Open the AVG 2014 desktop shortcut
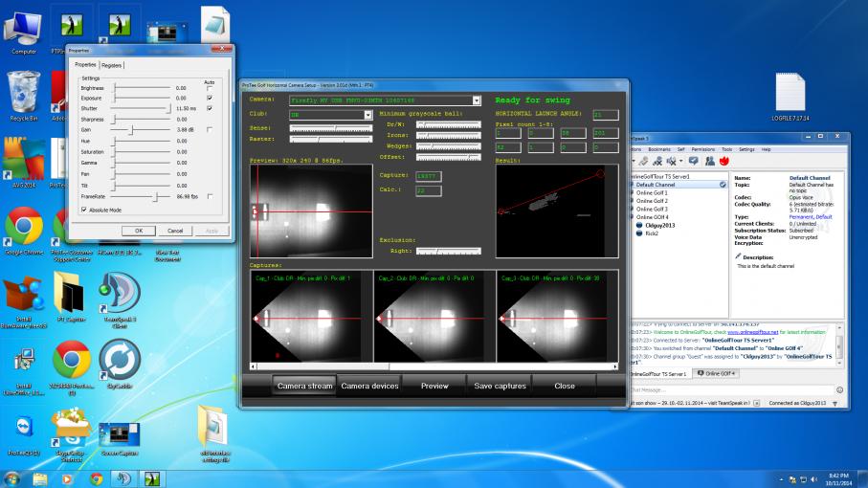Image resolution: width=868 pixels, height=488 pixels. point(23,164)
